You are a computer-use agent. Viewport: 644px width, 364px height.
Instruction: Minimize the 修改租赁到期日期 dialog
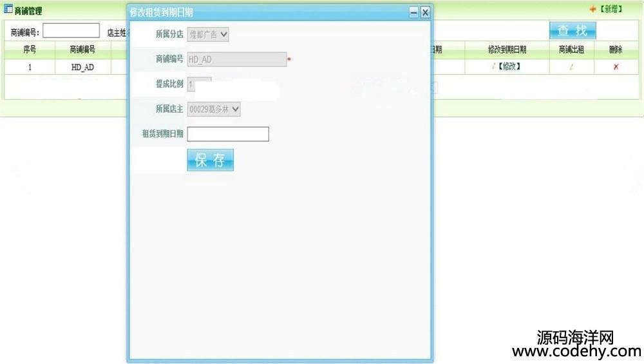point(413,12)
